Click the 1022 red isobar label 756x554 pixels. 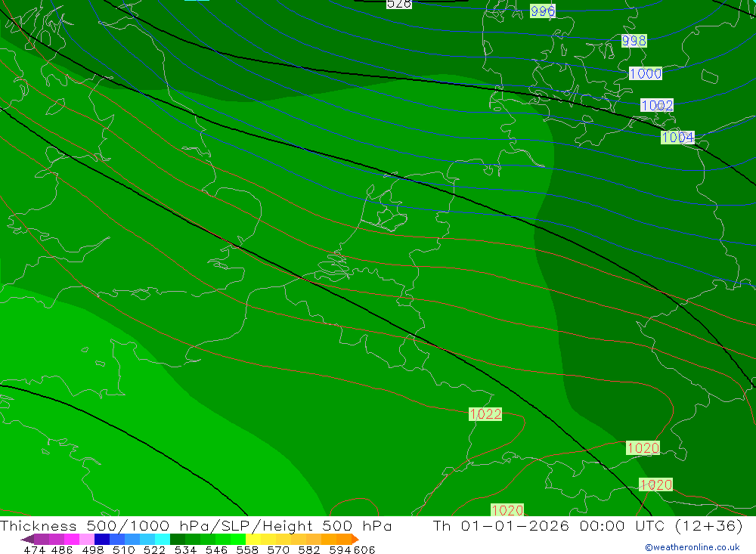coord(485,414)
